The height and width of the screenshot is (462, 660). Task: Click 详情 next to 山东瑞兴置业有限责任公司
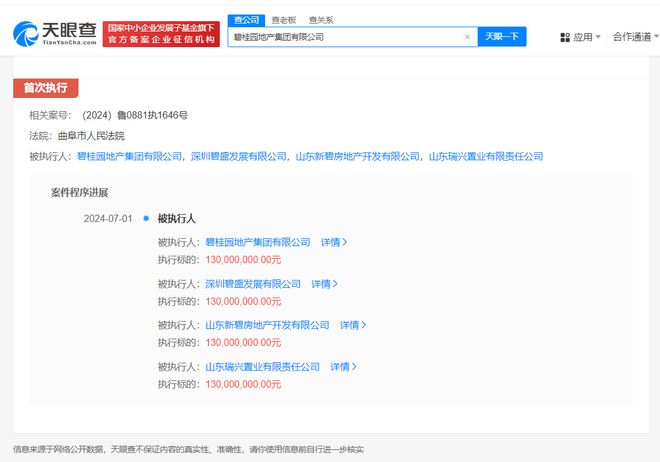[x=343, y=367]
